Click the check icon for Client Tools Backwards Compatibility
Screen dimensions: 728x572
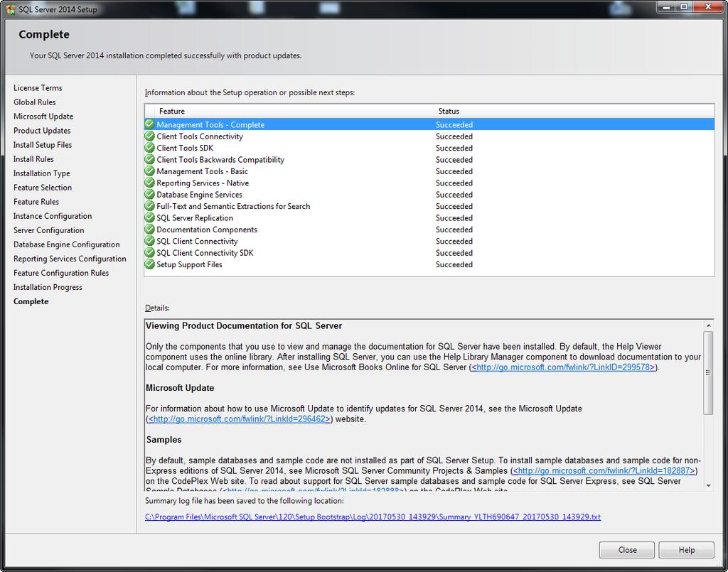149,159
